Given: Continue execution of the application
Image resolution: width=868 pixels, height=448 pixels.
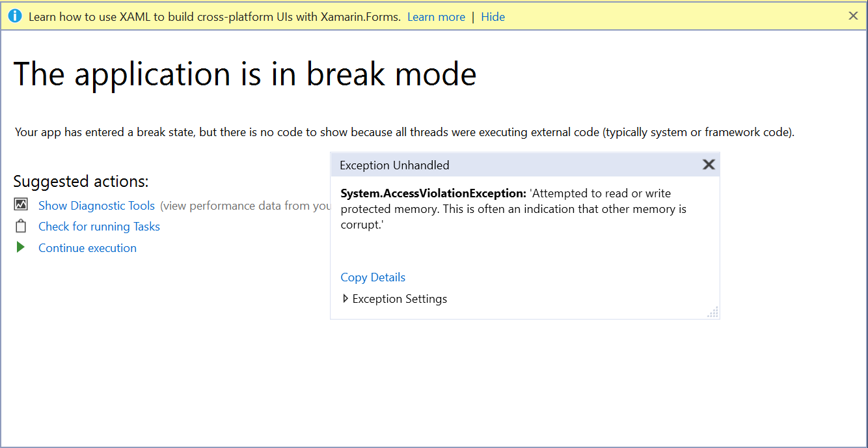Looking at the screenshot, I should click(x=87, y=248).
